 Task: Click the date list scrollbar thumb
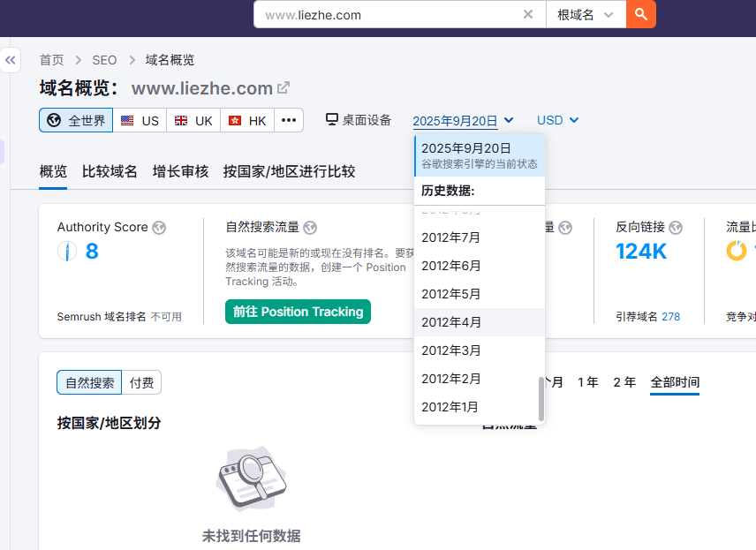tap(541, 399)
